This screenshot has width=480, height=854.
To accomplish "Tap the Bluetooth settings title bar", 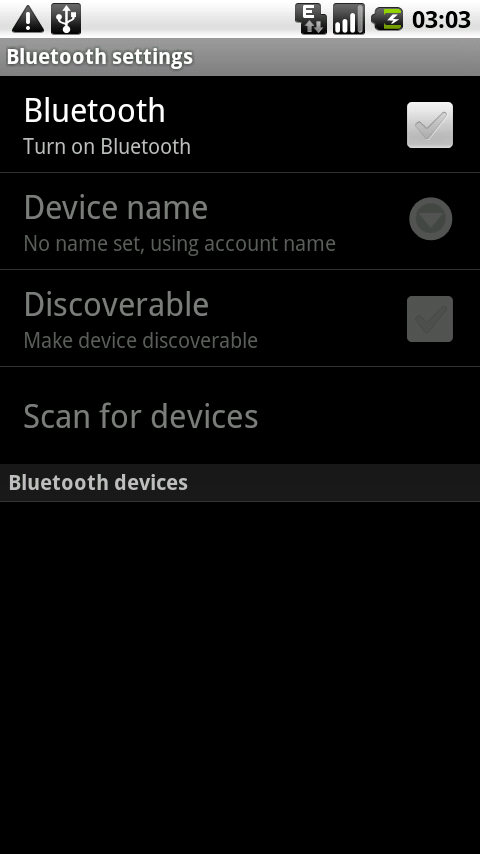I will coord(240,57).
